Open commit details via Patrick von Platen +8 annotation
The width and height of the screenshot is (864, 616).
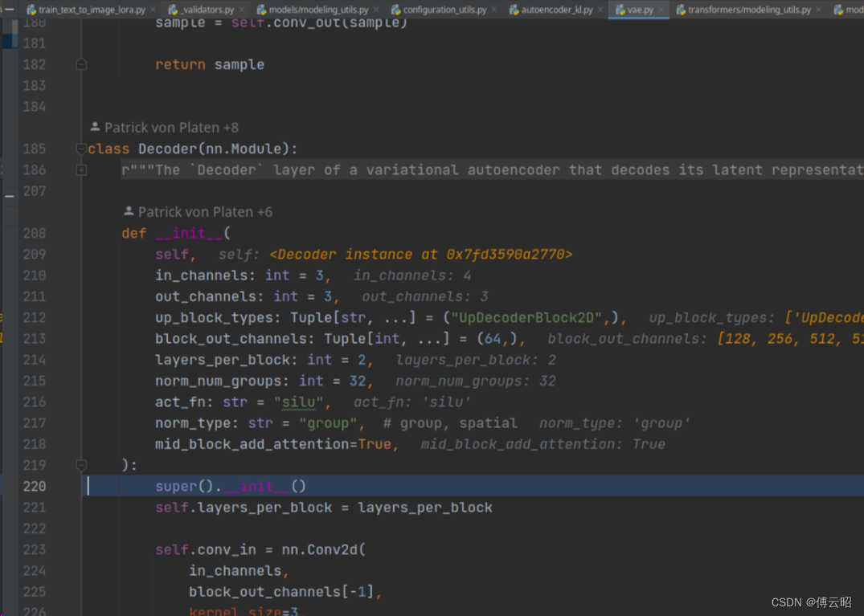[x=170, y=127]
